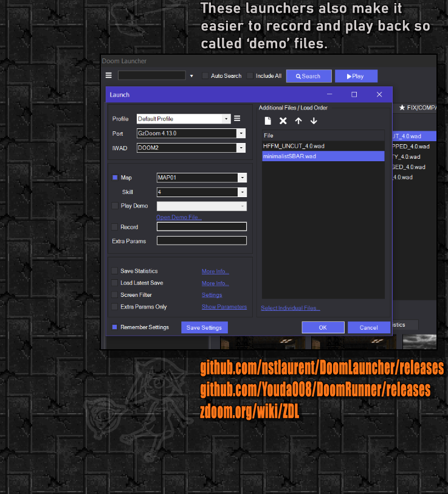Viewport: 448px width, 494px height.
Task: Uncheck the Remember Settings checkbox
Action: coord(115,327)
